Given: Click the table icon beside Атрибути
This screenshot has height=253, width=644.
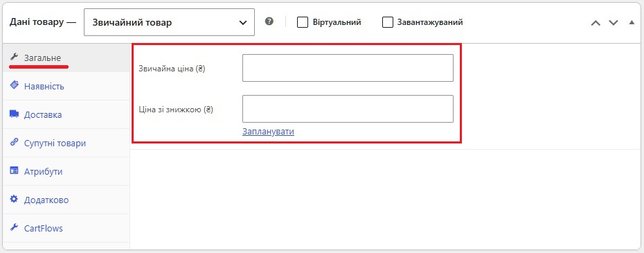Looking at the screenshot, I should [14, 171].
